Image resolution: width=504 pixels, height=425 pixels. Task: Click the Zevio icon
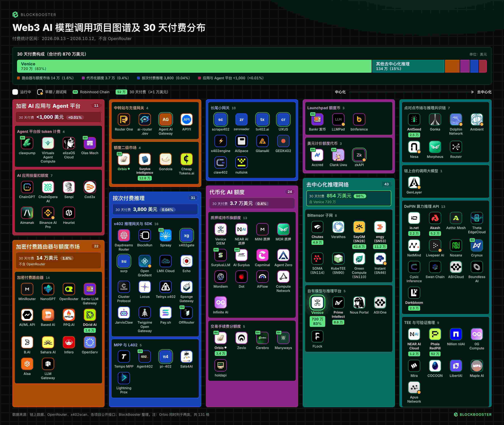pyautogui.click(x=241, y=338)
